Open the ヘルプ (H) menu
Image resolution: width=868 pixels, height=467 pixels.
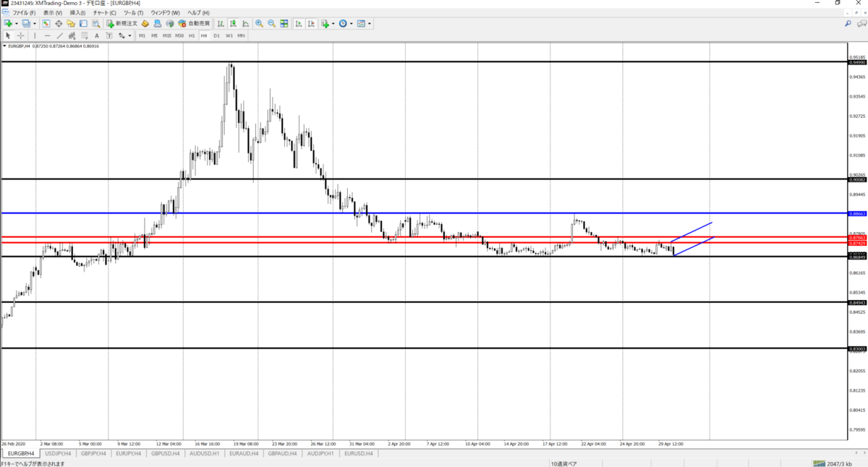tap(199, 13)
